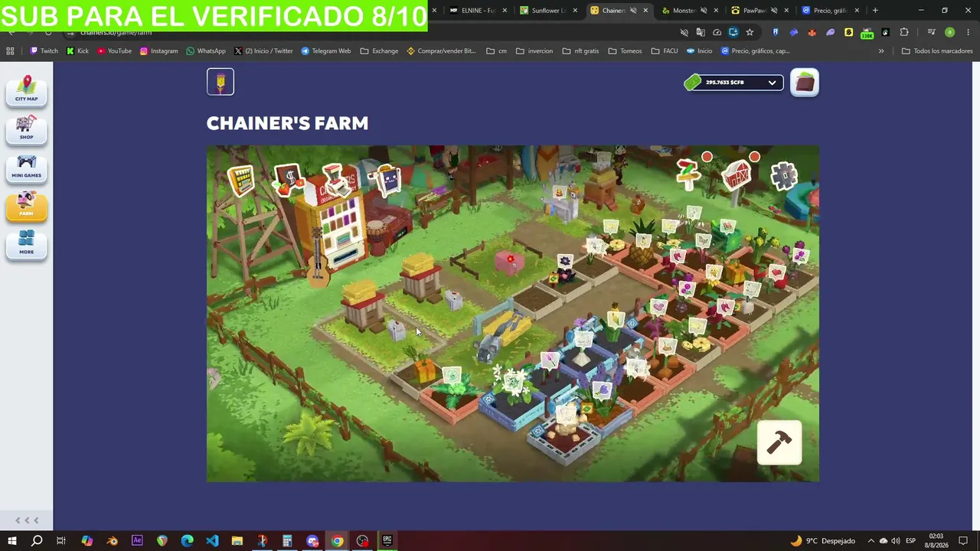Open the hammer build mode button
Screen dimensions: 980x551
tap(779, 442)
